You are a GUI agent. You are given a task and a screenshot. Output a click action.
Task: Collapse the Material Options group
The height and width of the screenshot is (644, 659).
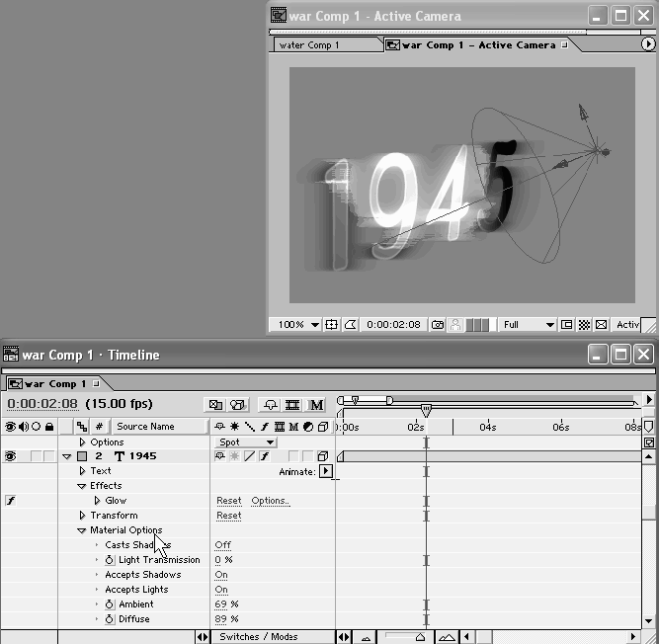click(82, 530)
